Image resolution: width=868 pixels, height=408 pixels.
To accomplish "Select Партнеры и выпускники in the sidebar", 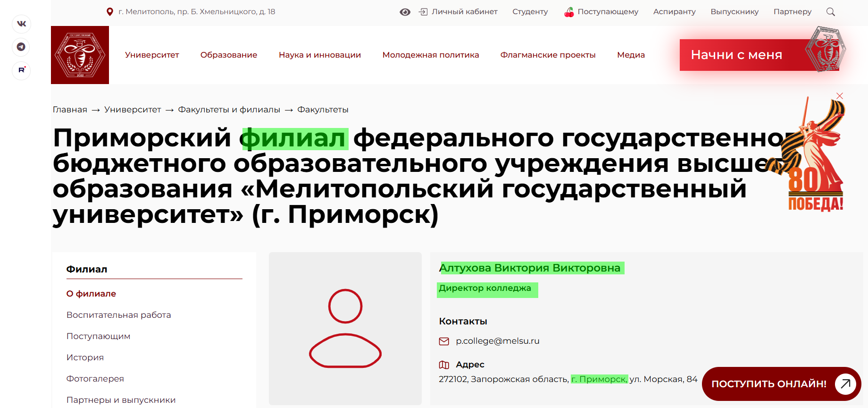I will pos(121,400).
